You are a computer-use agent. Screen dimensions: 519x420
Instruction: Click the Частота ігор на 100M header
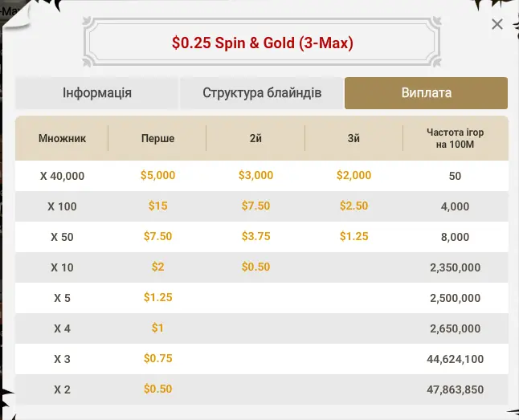tap(455, 138)
